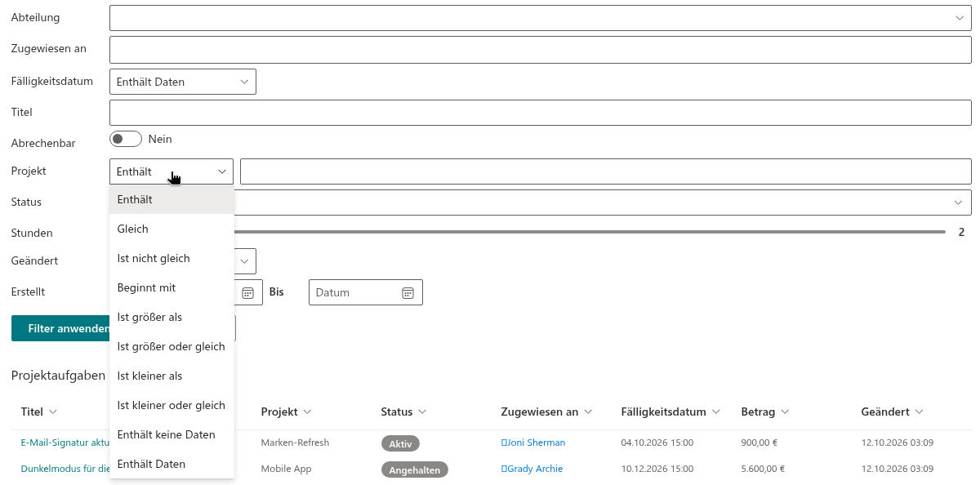Viewport: 980px width, 485px height.
Task: Open Geändert column header menu
Action: [x=892, y=412]
